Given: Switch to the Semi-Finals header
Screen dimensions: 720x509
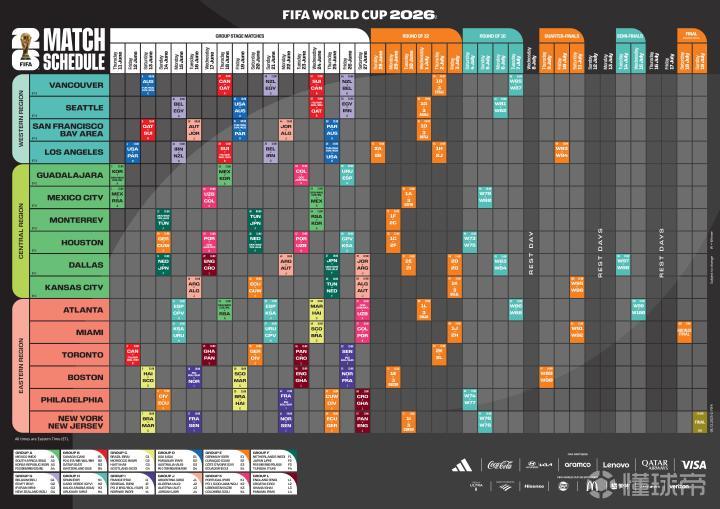Looking at the screenshot, I should click(629, 35).
